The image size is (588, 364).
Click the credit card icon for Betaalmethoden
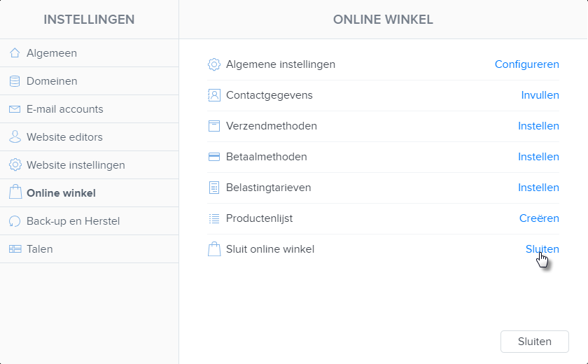[214, 157]
